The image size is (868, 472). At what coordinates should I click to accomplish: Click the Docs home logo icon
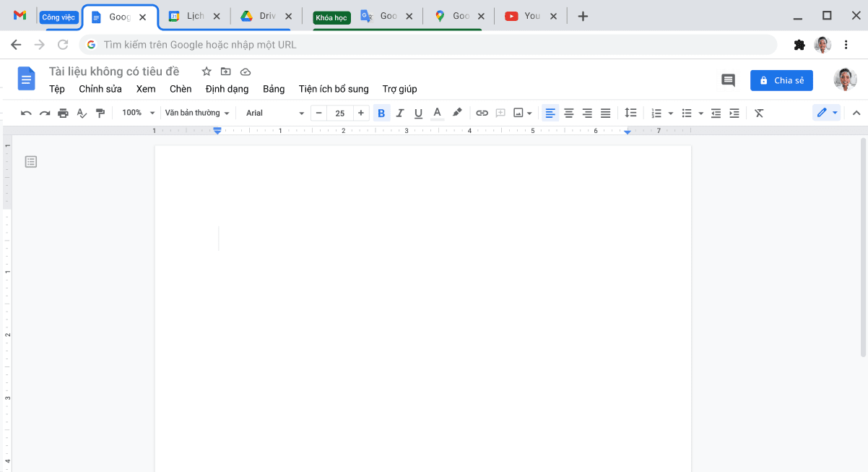click(x=26, y=79)
